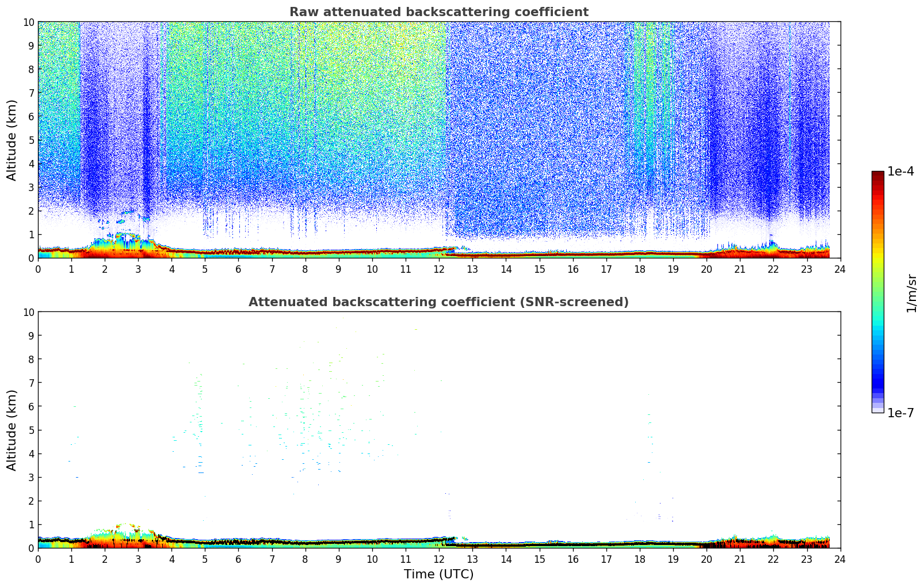Click hour tick '12' under the SNR-screened plot

pyautogui.click(x=439, y=559)
